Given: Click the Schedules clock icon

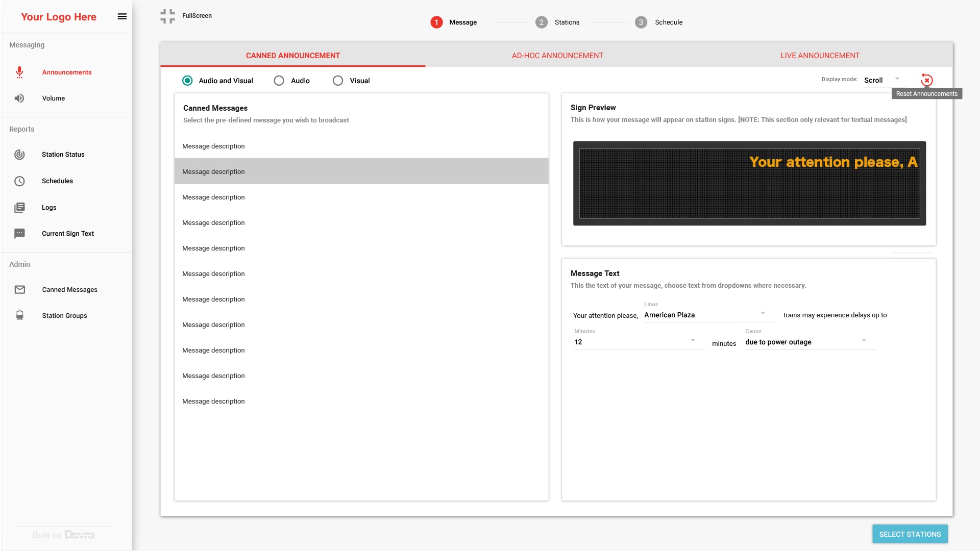Looking at the screenshot, I should pyautogui.click(x=19, y=181).
